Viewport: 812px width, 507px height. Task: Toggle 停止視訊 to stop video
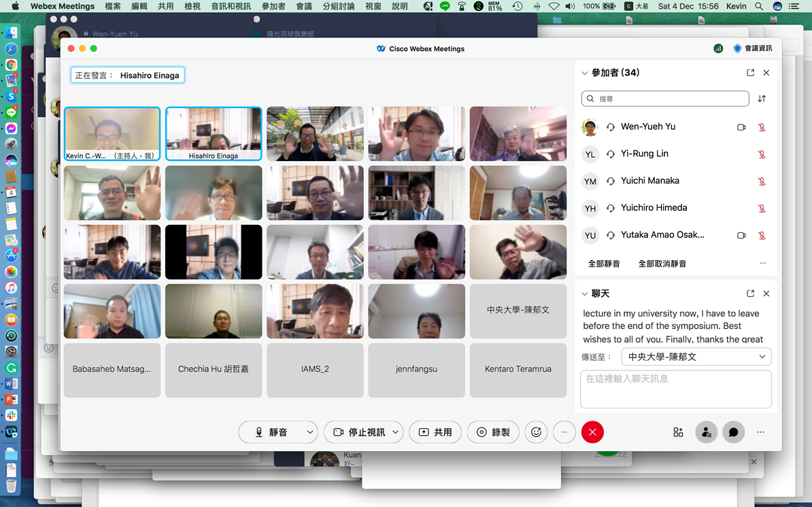tap(359, 432)
